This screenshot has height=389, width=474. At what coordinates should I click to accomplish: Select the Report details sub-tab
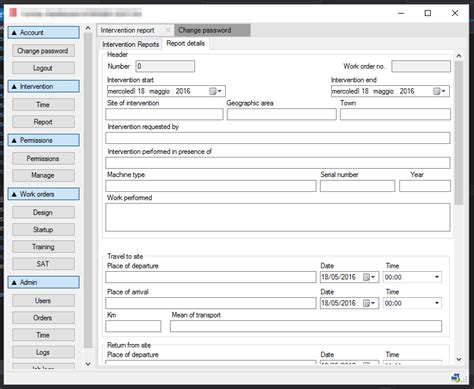click(x=186, y=44)
